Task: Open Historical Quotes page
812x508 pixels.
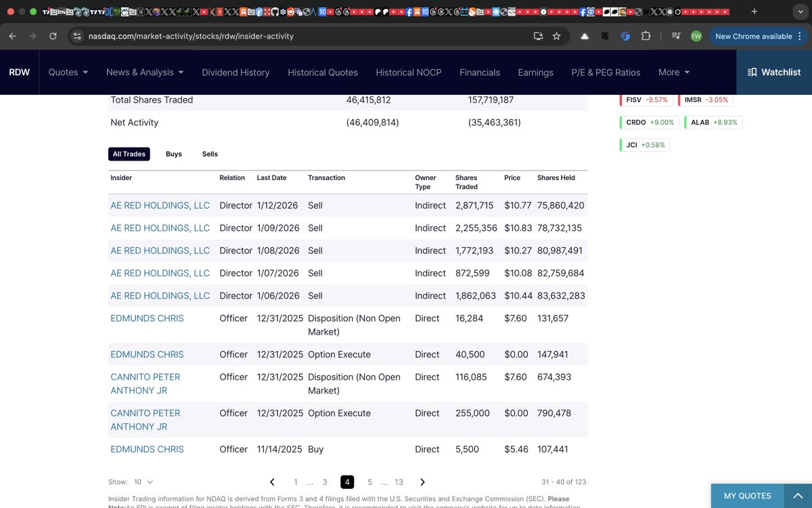Action: pyautogui.click(x=323, y=72)
